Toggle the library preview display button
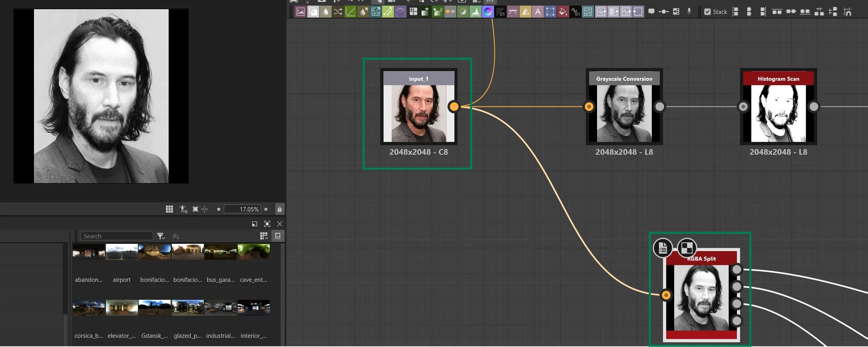The height and width of the screenshot is (347, 868). click(x=278, y=236)
